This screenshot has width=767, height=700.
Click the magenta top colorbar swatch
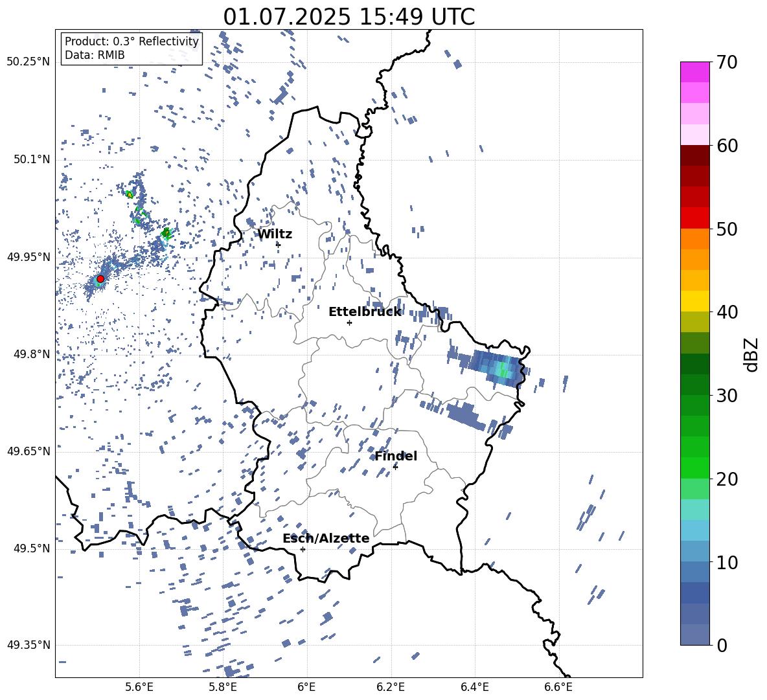point(694,72)
